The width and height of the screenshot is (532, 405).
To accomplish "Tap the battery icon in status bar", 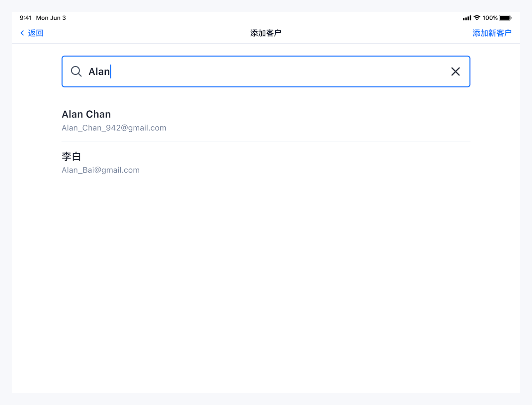I will click(505, 18).
